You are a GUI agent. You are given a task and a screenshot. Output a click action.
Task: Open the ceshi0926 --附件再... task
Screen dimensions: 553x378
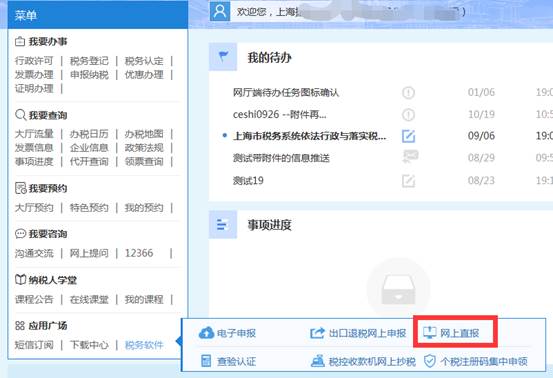pos(279,115)
